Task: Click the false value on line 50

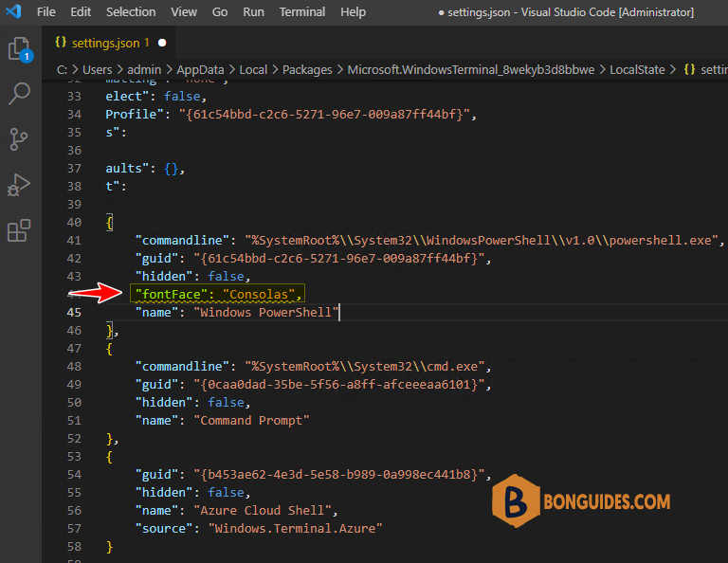Action: click(226, 403)
